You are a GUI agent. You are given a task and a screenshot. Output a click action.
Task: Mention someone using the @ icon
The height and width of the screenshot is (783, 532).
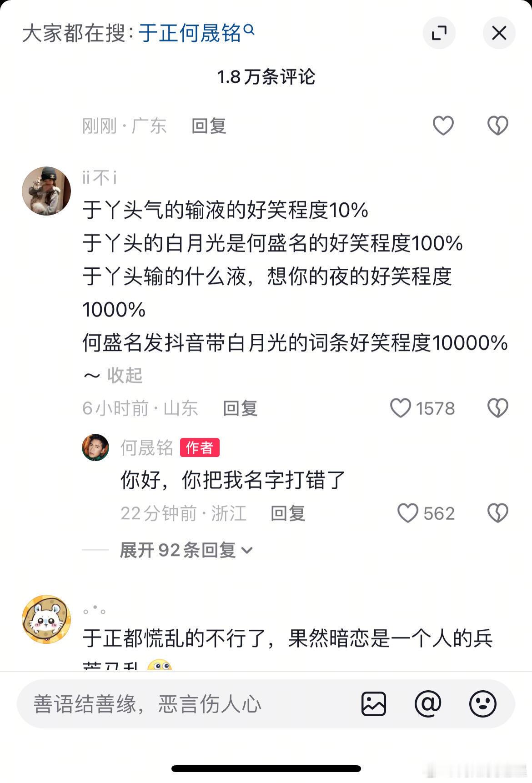428,704
